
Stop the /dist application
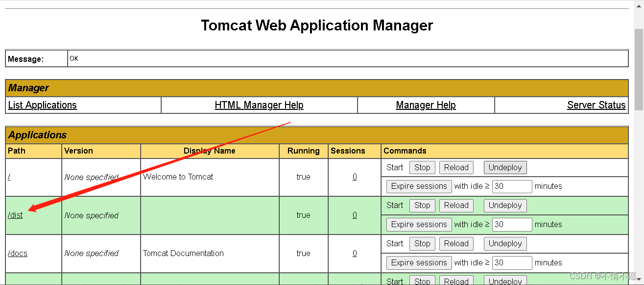point(422,206)
